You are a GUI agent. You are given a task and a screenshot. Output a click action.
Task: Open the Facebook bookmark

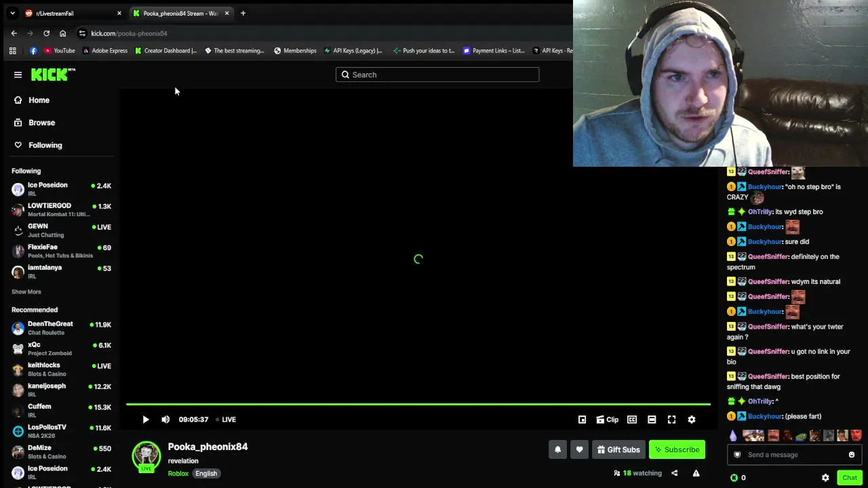33,50
